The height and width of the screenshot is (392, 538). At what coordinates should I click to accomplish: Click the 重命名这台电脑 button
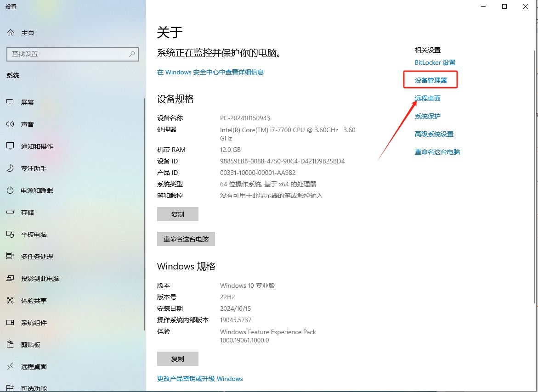[x=186, y=239]
